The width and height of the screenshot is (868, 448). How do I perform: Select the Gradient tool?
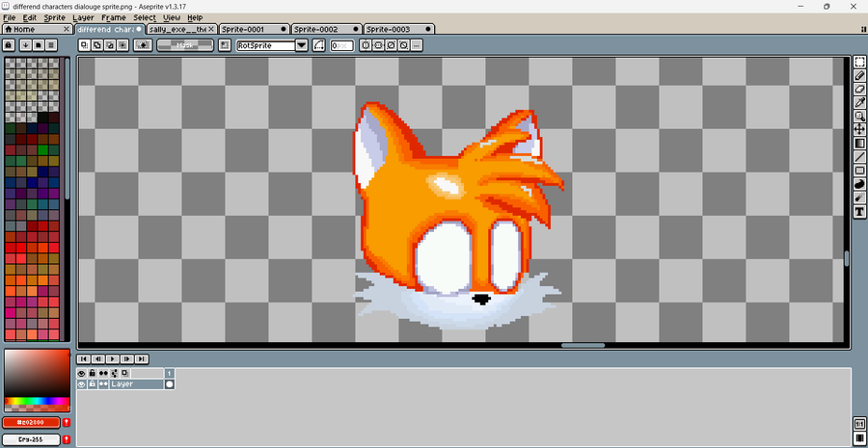click(x=859, y=144)
